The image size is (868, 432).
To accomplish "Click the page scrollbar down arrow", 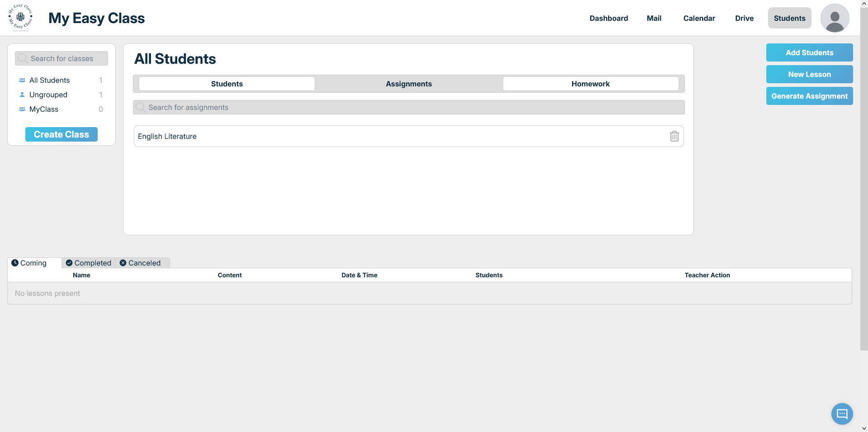I will [x=864, y=428].
